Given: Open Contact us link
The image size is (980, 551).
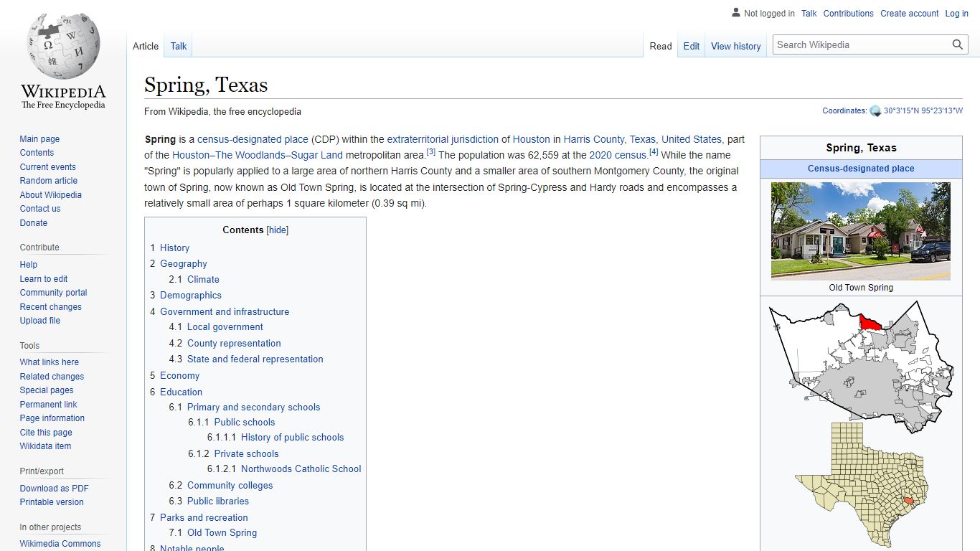Looking at the screenshot, I should pos(40,209).
